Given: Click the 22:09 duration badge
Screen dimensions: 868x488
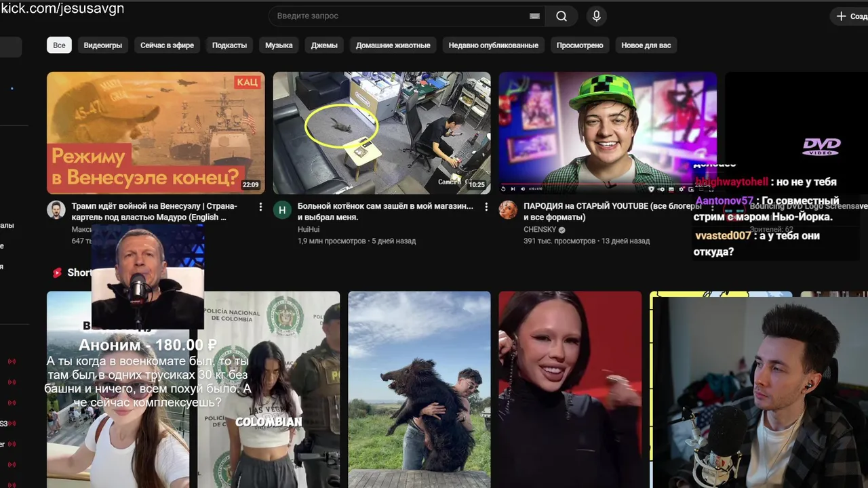Looking at the screenshot, I should [251, 184].
